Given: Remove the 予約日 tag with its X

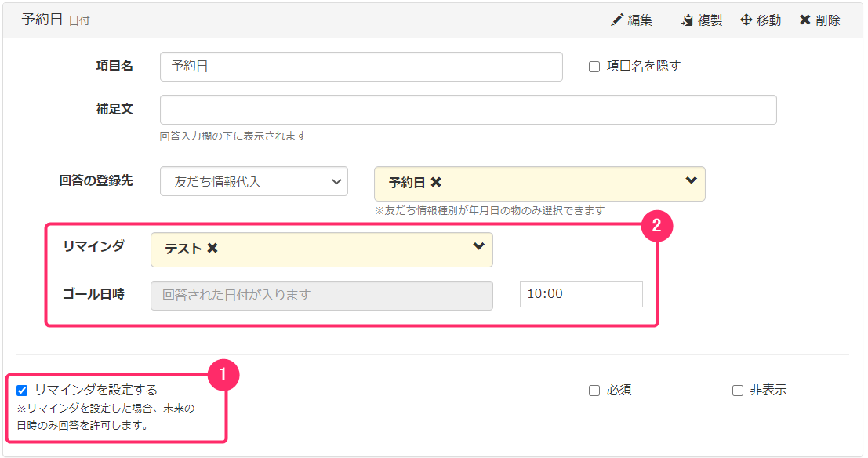Looking at the screenshot, I should click(x=436, y=182).
